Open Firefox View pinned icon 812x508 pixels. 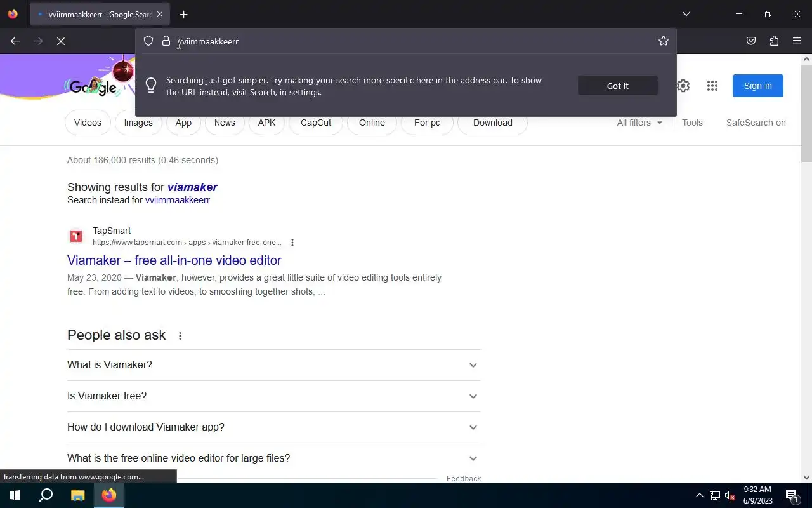point(13,14)
